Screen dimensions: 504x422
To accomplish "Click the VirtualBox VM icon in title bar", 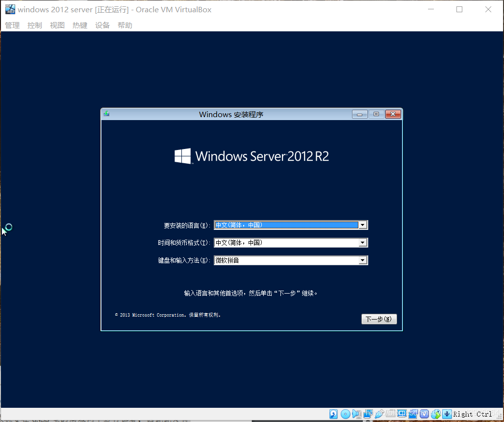I will 10,9.
